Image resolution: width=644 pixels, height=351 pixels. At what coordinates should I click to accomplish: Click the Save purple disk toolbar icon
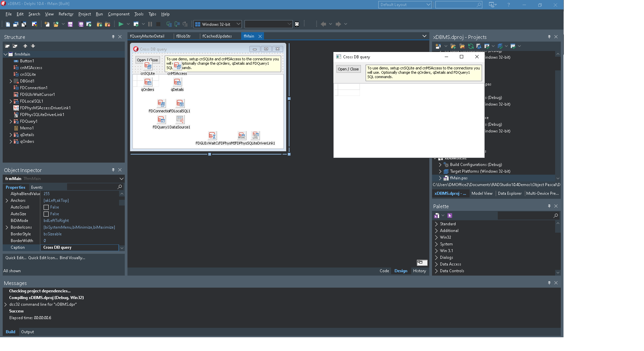tap(70, 24)
